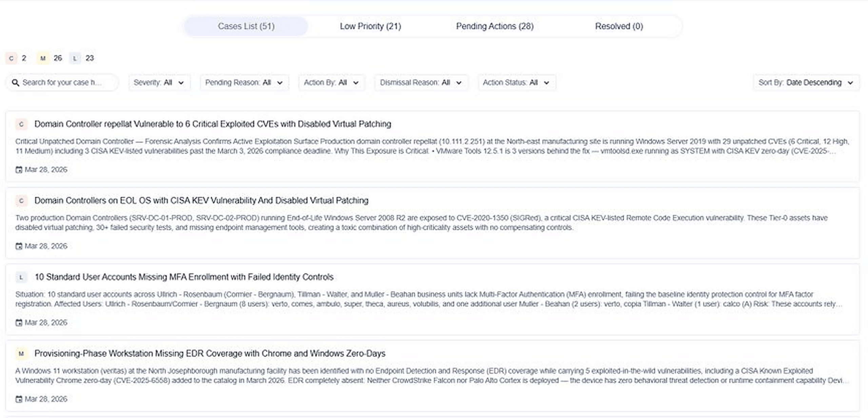Click the Medium severity count badge
This screenshot has height=418, width=868.
point(43,58)
